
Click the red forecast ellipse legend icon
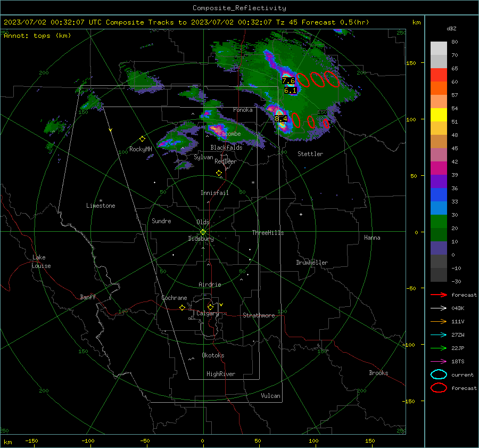click(x=439, y=388)
